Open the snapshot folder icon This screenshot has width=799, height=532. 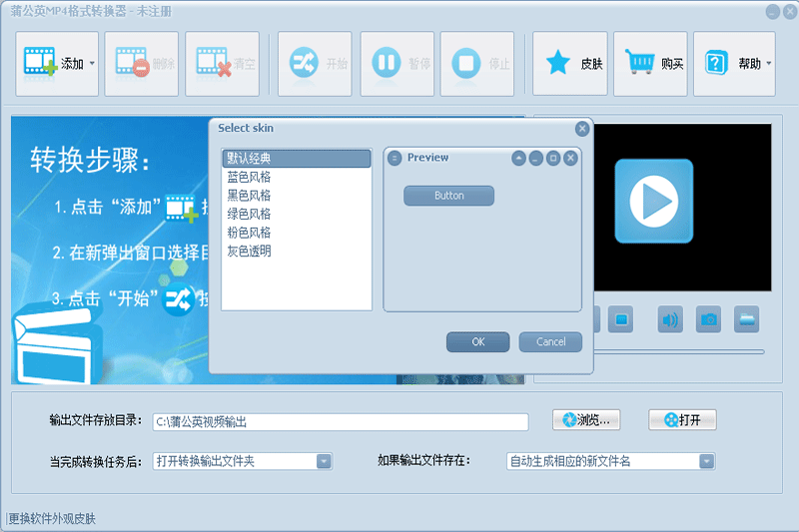coord(746,319)
